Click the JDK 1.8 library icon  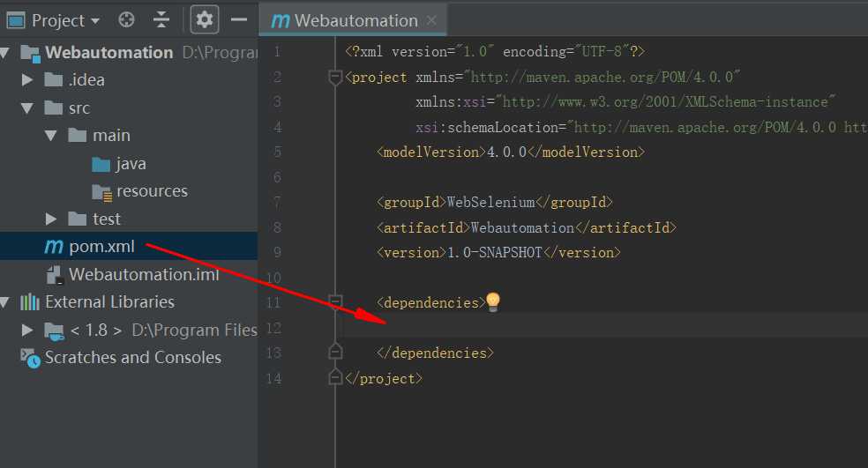pos(55,331)
